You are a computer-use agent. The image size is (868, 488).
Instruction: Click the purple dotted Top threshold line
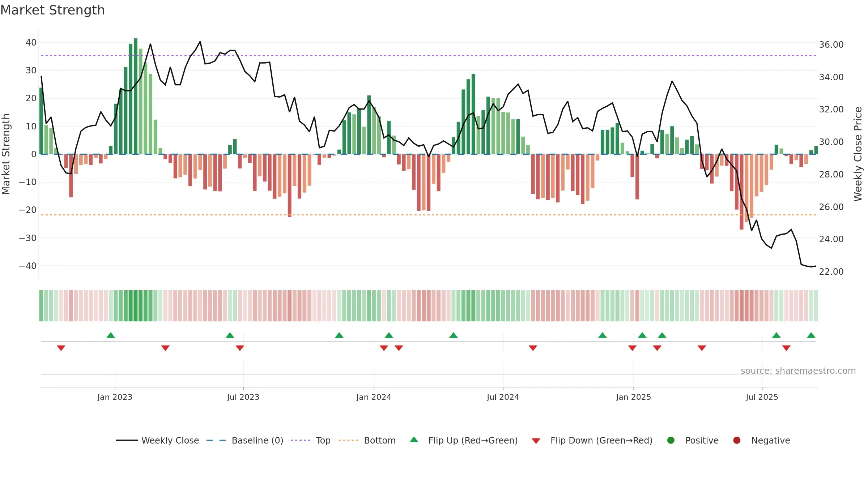(x=429, y=55)
